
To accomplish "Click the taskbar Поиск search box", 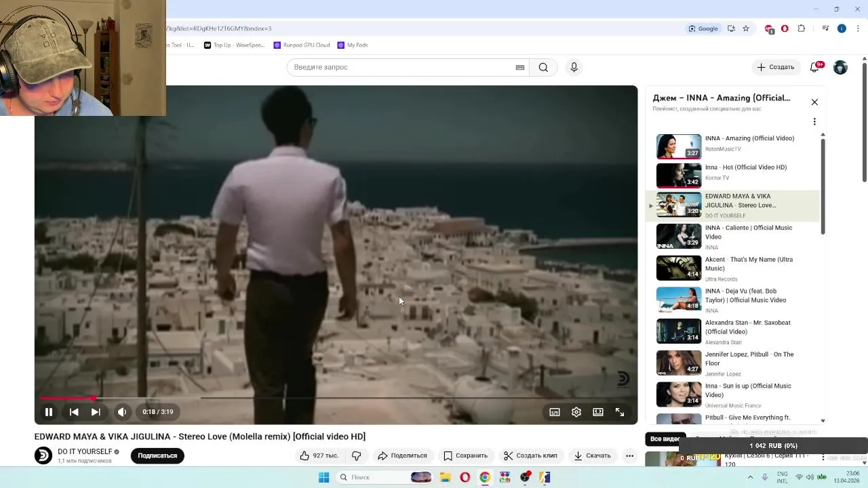I will coord(386,477).
